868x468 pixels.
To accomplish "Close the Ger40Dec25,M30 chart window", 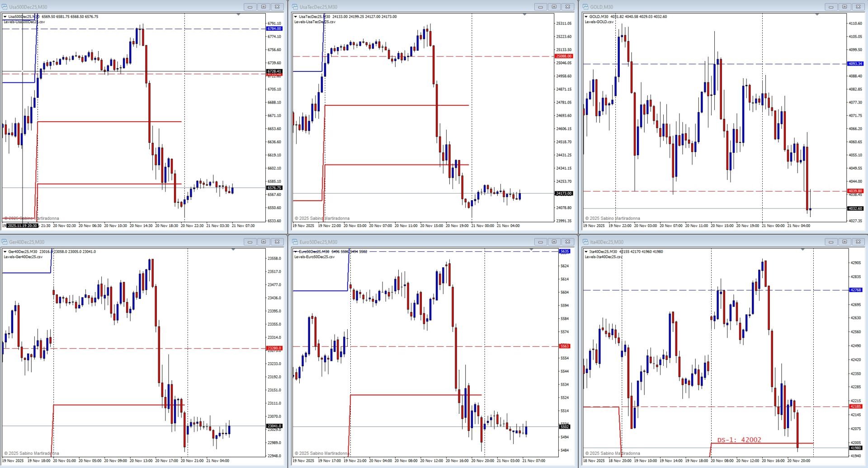I will click(277, 242).
